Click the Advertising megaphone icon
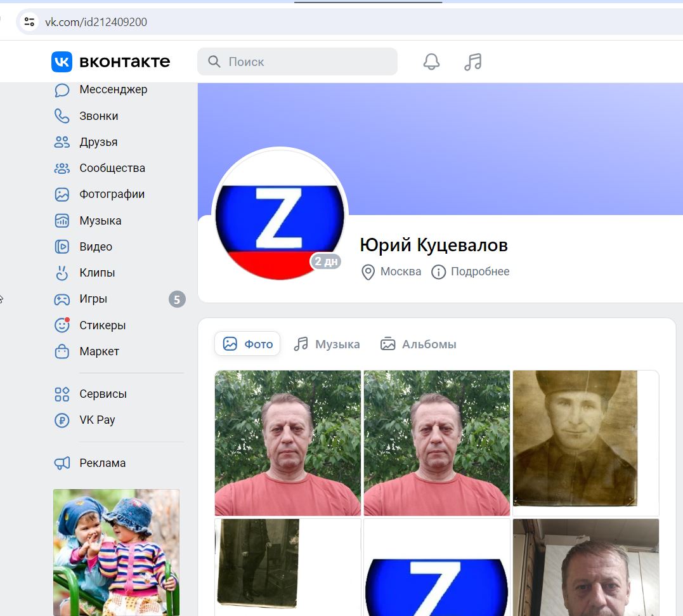 point(62,463)
